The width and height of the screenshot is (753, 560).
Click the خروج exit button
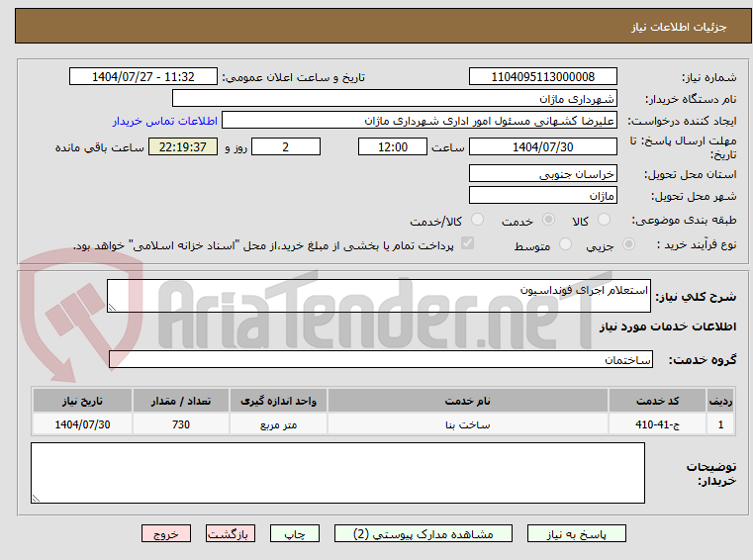(165, 533)
